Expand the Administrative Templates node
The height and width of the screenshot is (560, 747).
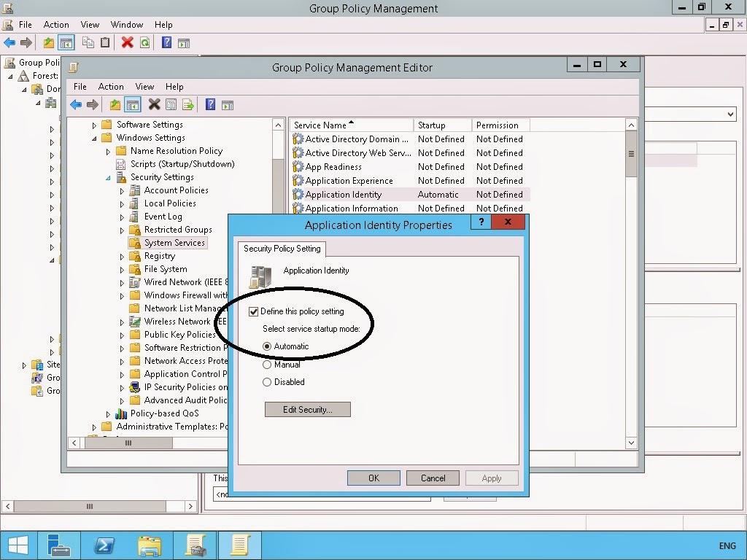tap(94, 427)
